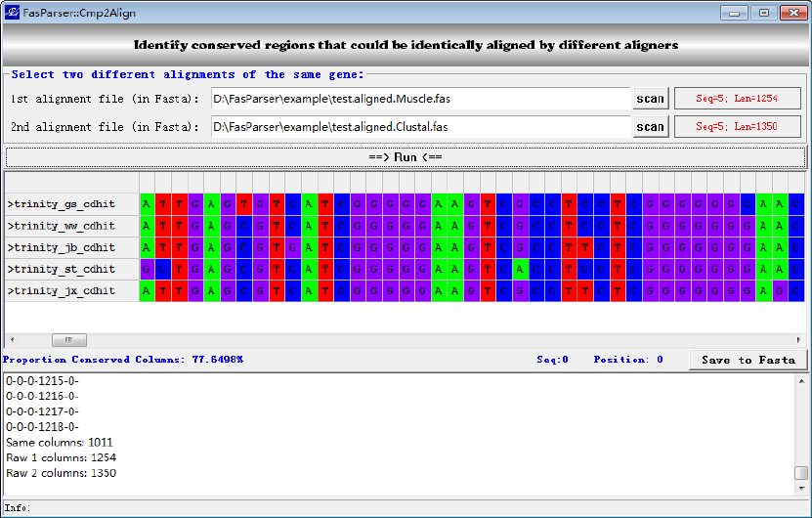Click the Seq:0 status label
812x518 pixels.
click(x=552, y=360)
